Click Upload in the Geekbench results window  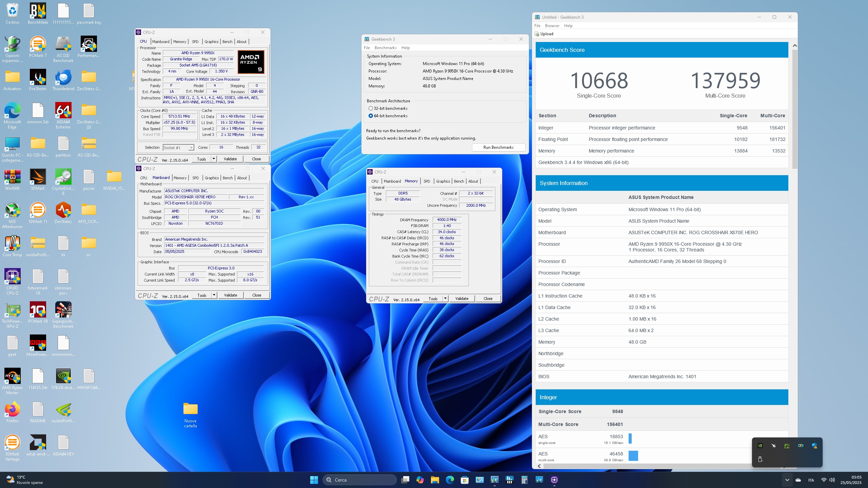(x=544, y=34)
